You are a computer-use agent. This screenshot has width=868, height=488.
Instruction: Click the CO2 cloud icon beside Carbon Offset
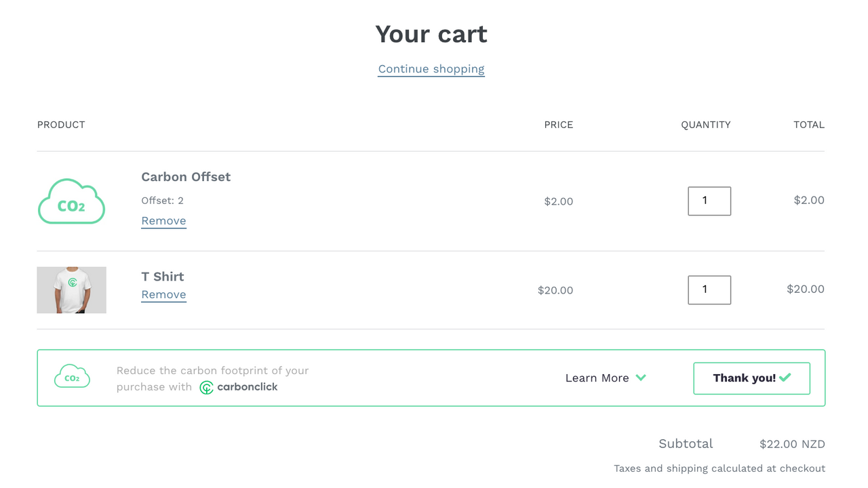click(71, 201)
